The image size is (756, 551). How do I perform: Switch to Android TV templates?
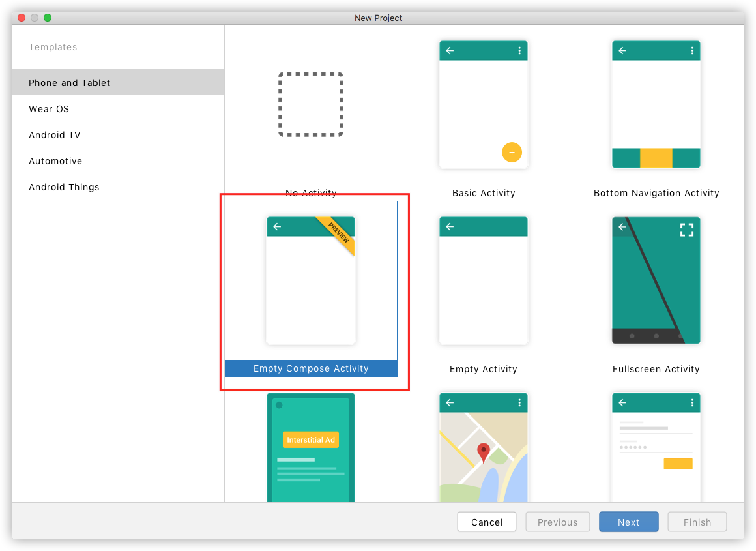(118, 134)
